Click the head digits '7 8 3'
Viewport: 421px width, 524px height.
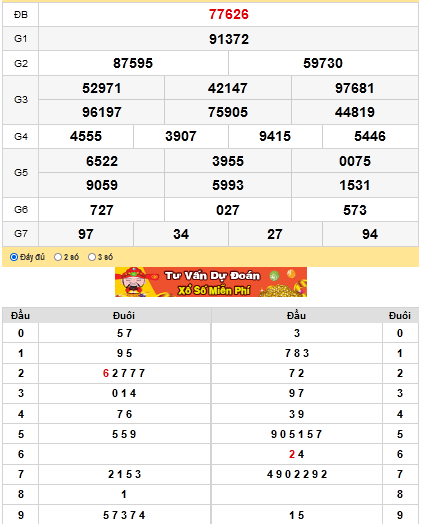[x=297, y=353]
